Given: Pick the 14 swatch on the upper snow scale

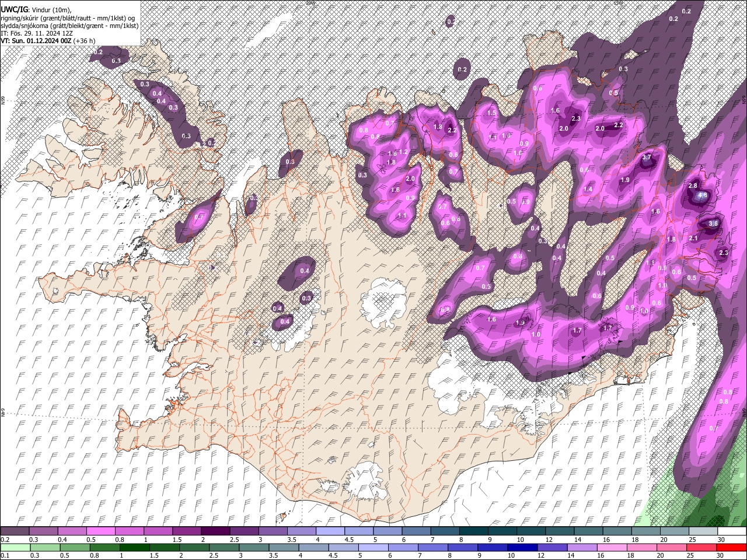Looking at the screenshot, I should (588, 531).
